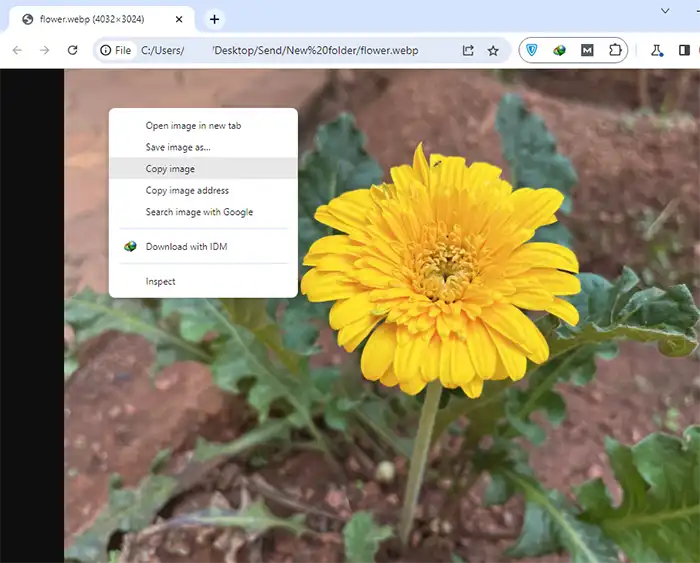Choose Download with IDM entry

(x=203, y=246)
